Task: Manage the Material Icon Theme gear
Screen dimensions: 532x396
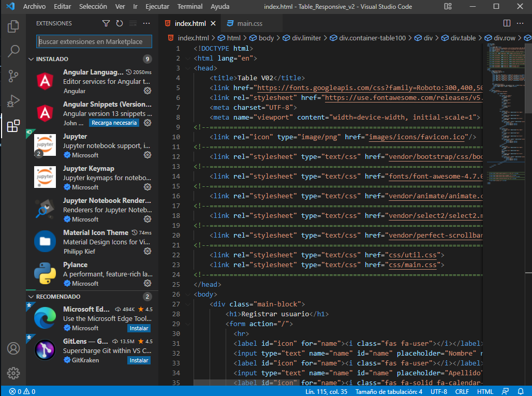Action: tap(147, 251)
